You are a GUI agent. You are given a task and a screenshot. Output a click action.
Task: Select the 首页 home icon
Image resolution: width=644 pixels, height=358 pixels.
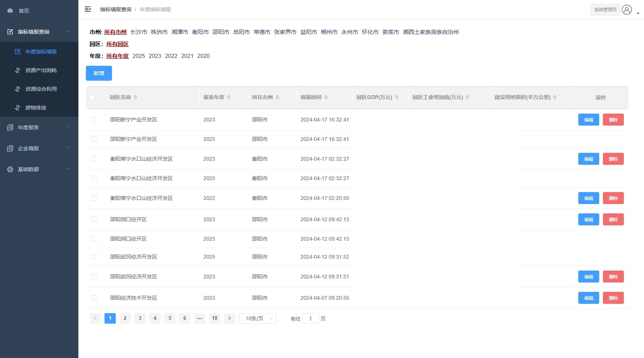[10, 11]
